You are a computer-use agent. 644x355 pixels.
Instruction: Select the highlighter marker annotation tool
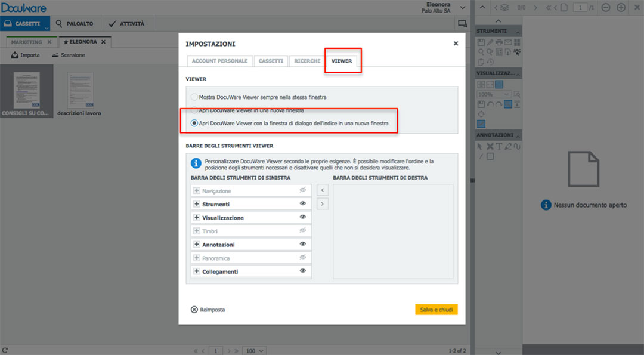point(508,146)
